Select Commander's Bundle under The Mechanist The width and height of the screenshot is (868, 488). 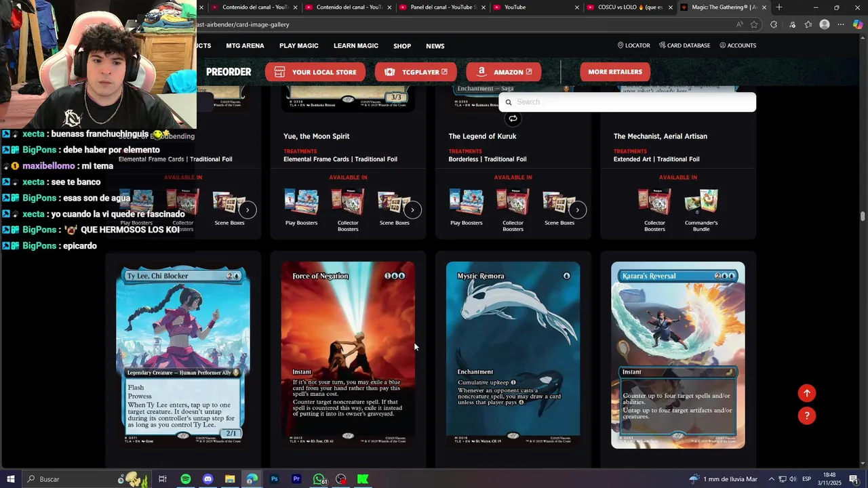[701, 210]
